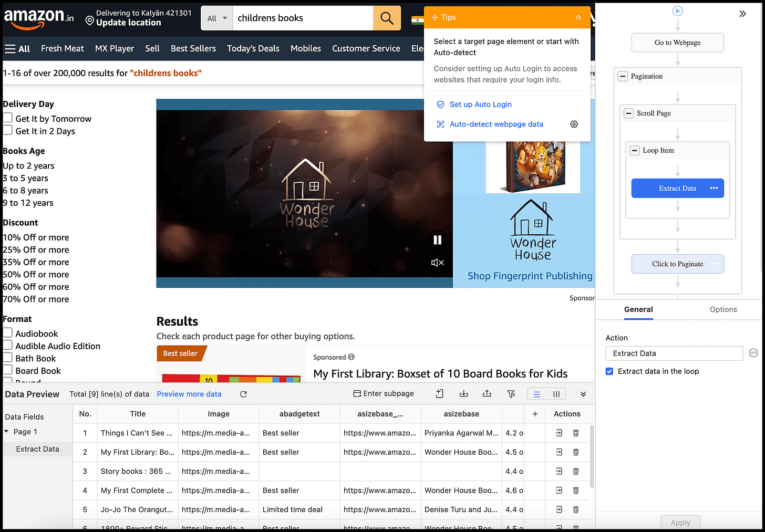Click the Enter subpage button
765x532 pixels.
click(384, 394)
